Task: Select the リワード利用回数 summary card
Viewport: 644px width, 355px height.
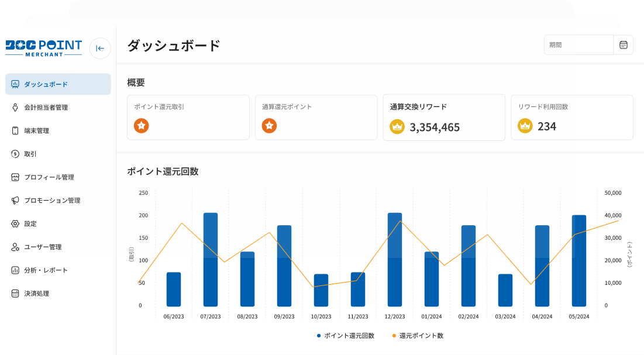Action: coord(571,118)
